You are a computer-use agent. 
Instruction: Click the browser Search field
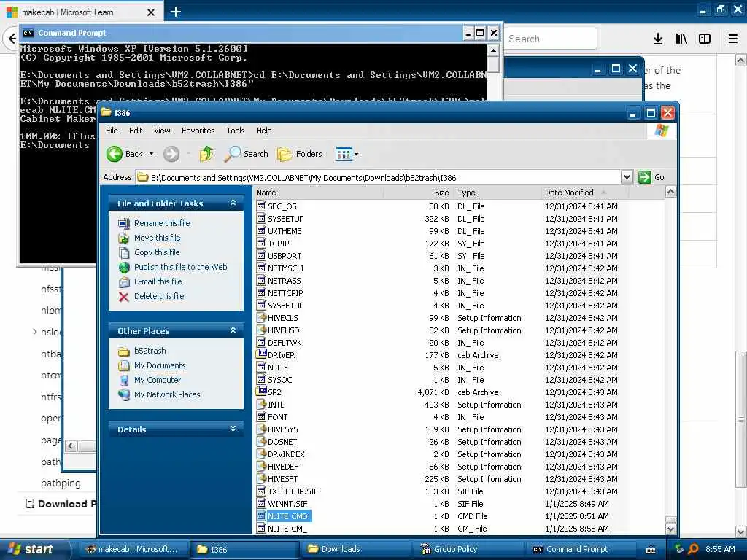pyautogui.click(x=551, y=39)
